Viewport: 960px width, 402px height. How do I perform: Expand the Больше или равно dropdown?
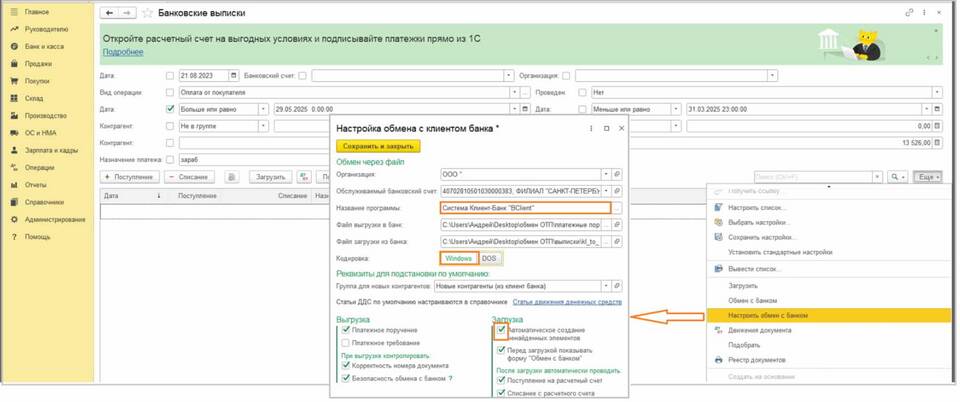pos(264,108)
